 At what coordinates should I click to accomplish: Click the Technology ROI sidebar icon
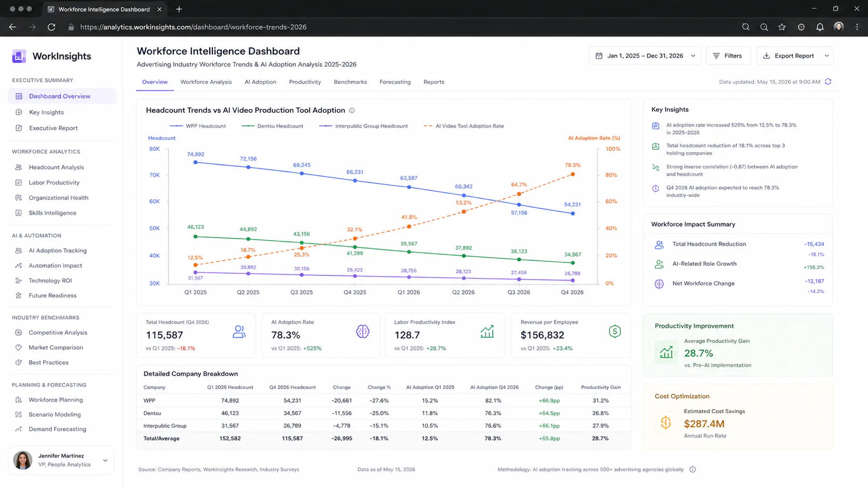point(19,281)
